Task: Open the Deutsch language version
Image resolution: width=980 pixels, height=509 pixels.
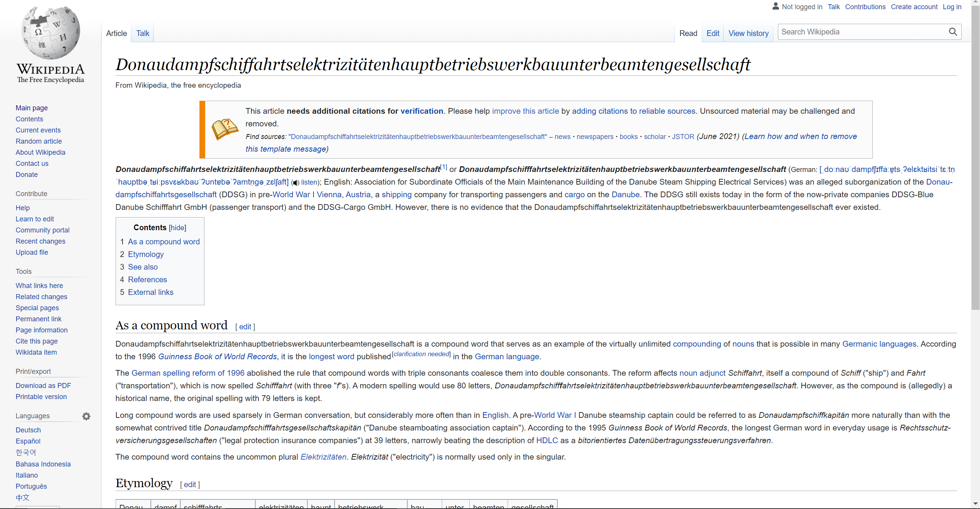Action: click(x=28, y=430)
